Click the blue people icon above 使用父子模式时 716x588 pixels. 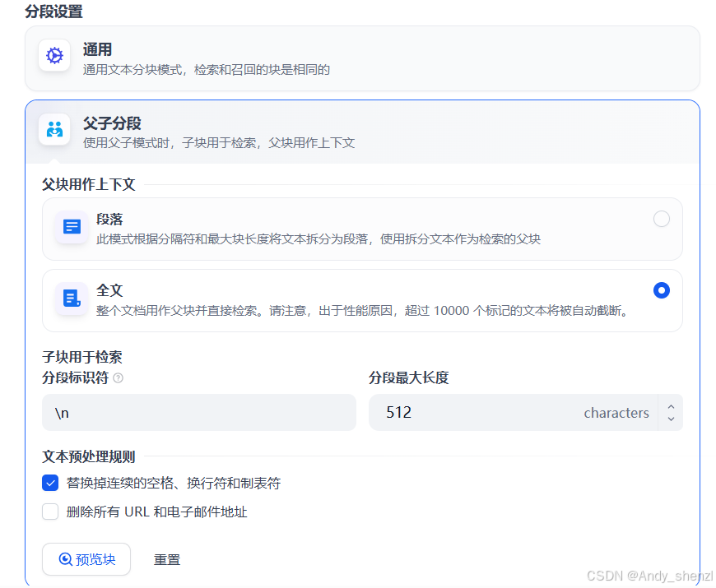point(54,130)
